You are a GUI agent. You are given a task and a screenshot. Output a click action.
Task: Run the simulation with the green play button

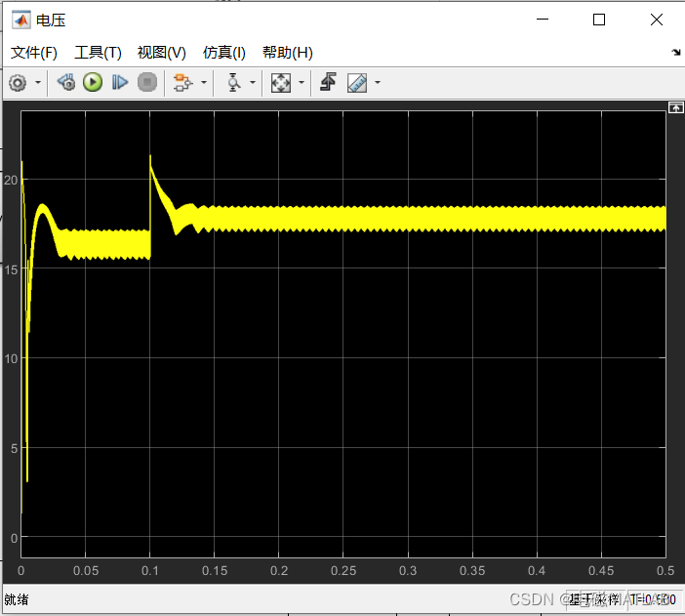pyautogui.click(x=93, y=83)
